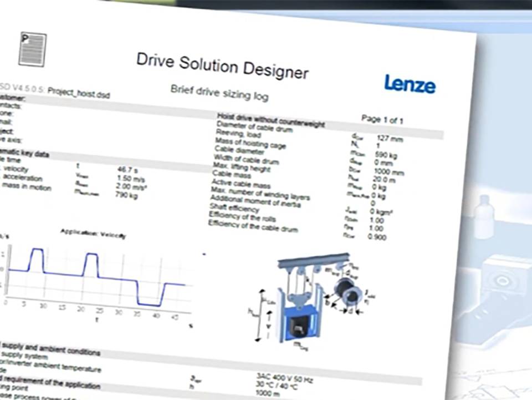This screenshot has height=400, width=532.
Task: Click the 'Max. number of winding layers' label
Action: (260, 193)
